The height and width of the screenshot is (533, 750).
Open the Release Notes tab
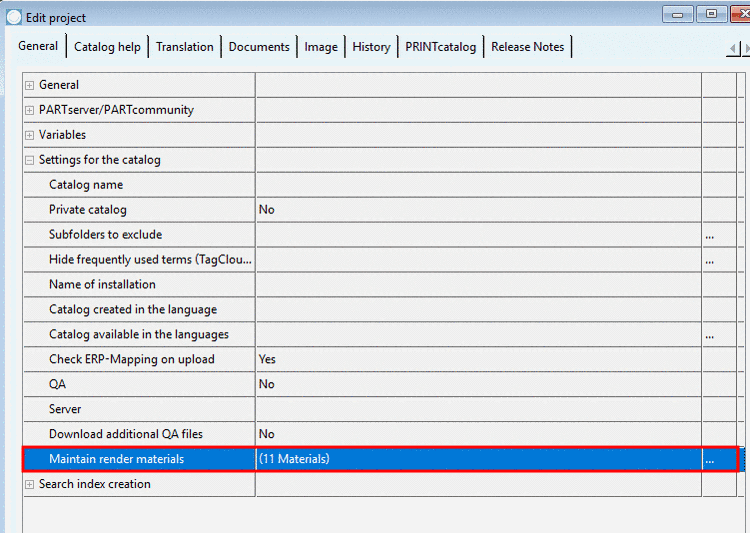tap(528, 47)
